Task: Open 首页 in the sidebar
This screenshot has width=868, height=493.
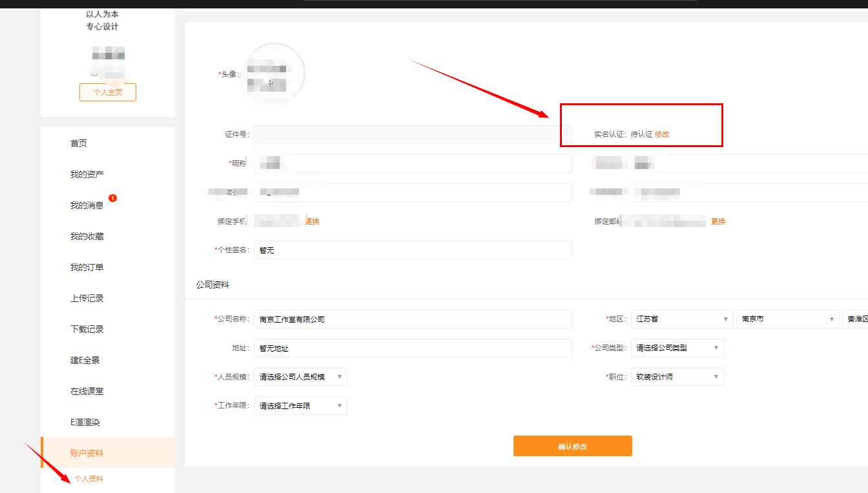Action: (x=79, y=143)
